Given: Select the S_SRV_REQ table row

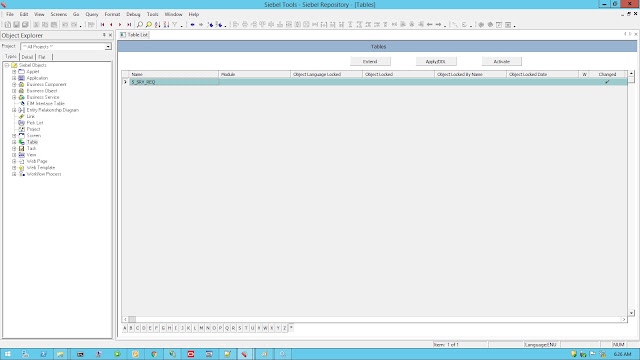Looking at the screenshot, I should [374, 82].
